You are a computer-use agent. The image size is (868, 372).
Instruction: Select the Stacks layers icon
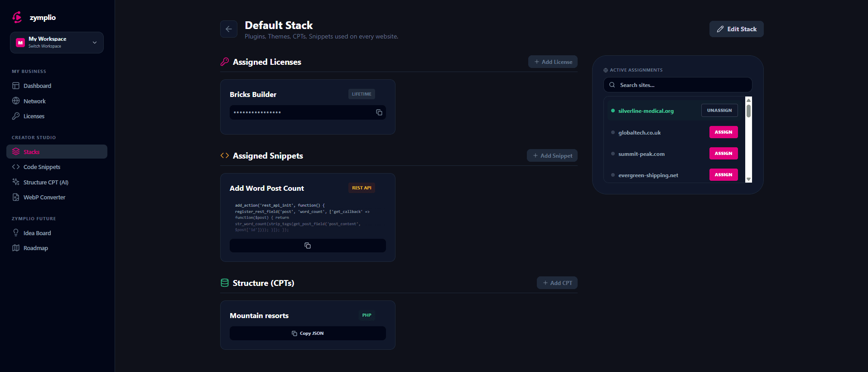click(16, 151)
